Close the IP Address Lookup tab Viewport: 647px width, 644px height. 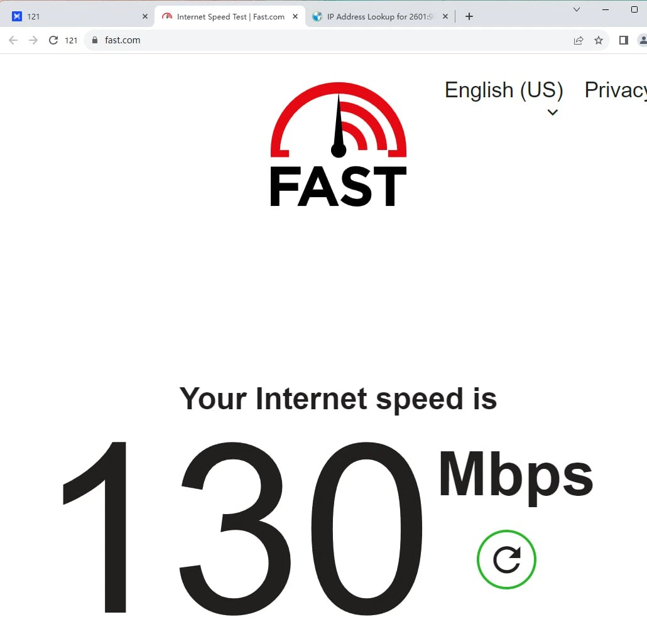coord(445,16)
